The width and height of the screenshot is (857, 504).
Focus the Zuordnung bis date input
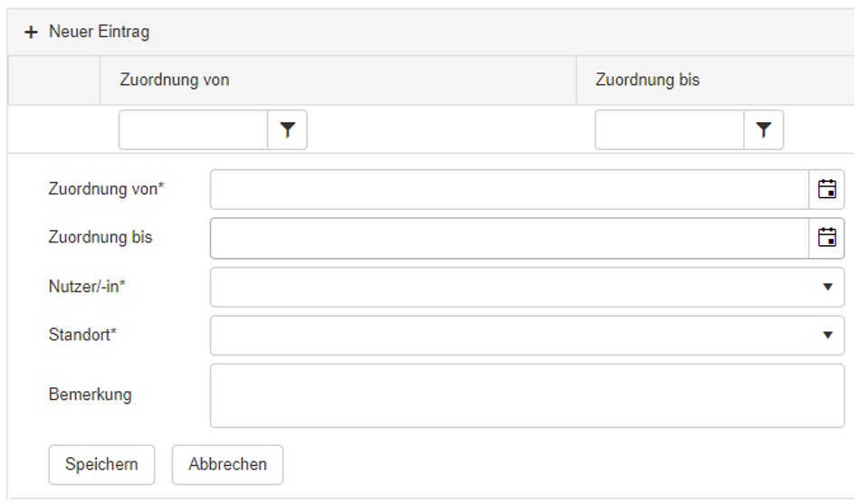(x=509, y=238)
